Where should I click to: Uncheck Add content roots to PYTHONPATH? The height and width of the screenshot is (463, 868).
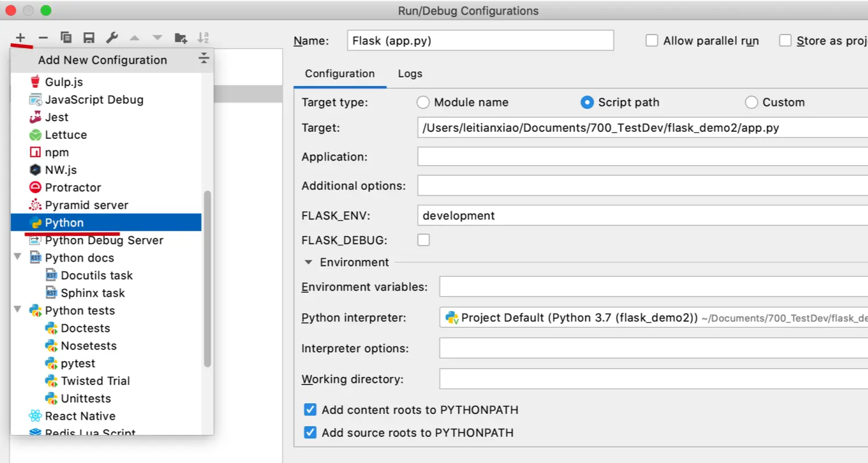point(310,409)
